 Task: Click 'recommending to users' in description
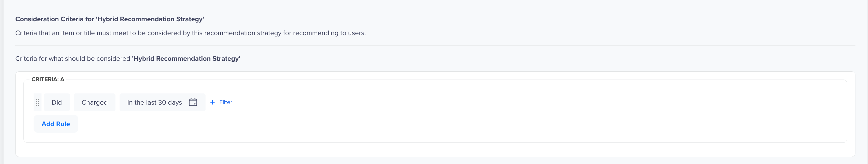[x=329, y=33]
